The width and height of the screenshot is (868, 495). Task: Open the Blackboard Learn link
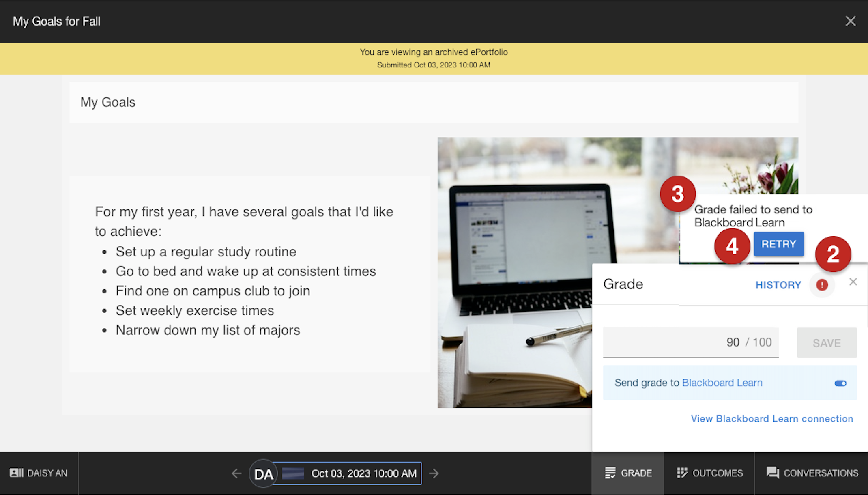coord(722,383)
